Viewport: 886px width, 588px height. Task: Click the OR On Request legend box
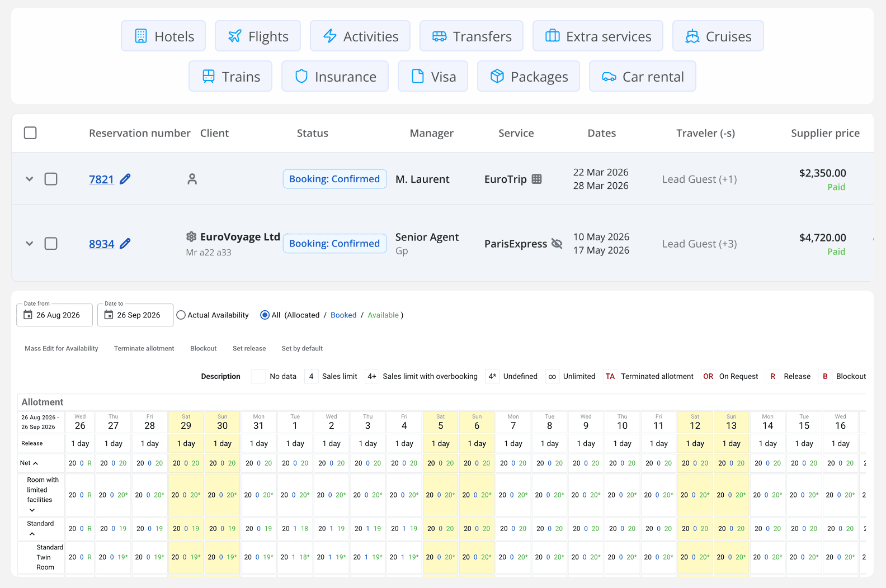(708, 376)
